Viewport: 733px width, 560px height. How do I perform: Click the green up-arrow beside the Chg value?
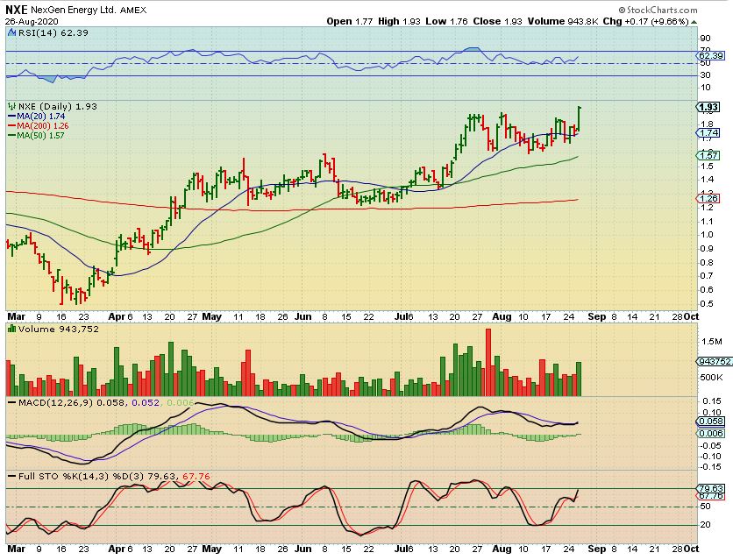point(694,22)
